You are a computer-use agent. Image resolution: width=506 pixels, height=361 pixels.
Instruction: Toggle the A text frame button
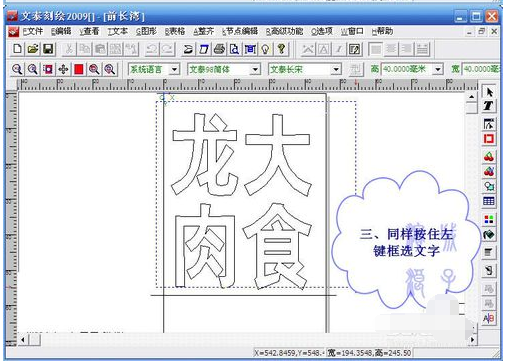coord(323,49)
